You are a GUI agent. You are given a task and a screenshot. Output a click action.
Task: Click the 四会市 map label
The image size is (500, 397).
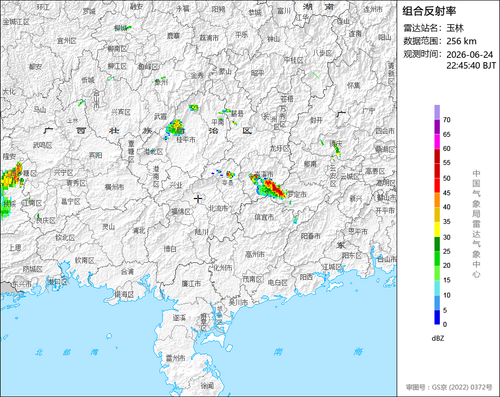pos(385,131)
